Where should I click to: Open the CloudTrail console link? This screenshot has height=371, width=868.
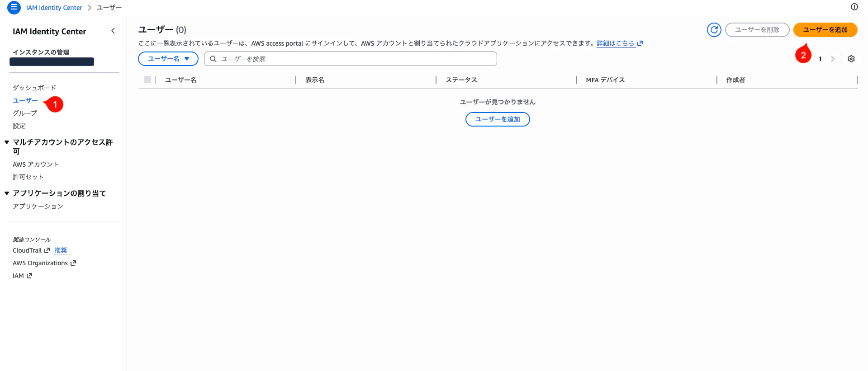[x=27, y=250]
